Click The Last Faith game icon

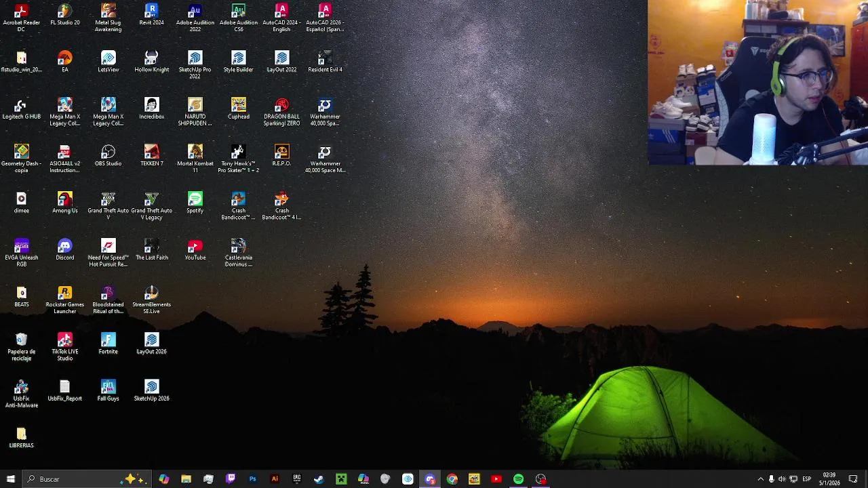click(x=151, y=250)
